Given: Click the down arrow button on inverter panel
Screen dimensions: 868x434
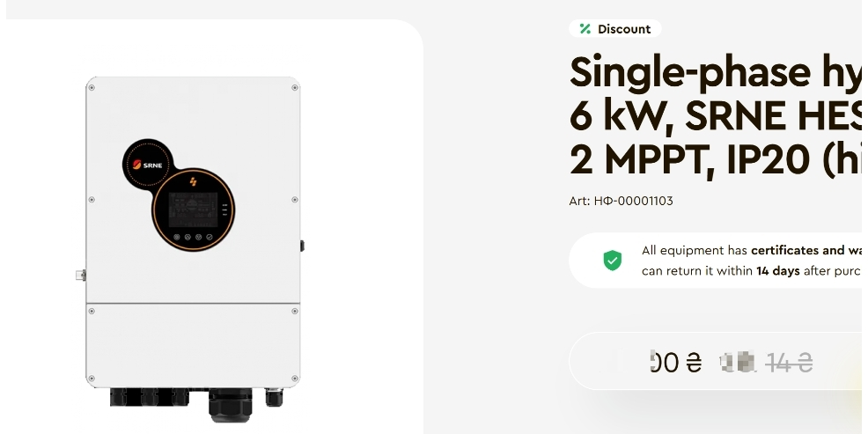Looking at the screenshot, I should pos(198,237).
